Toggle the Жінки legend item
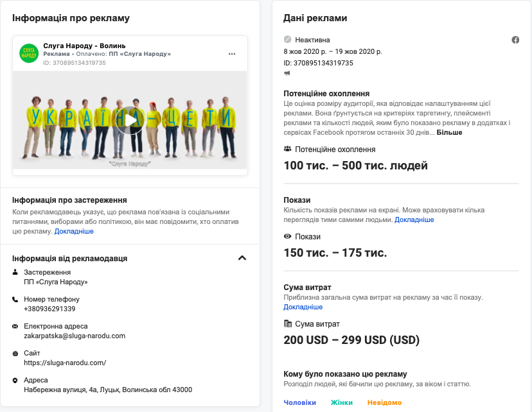Image resolution: width=532 pixels, height=412 pixels. point(342,402)
